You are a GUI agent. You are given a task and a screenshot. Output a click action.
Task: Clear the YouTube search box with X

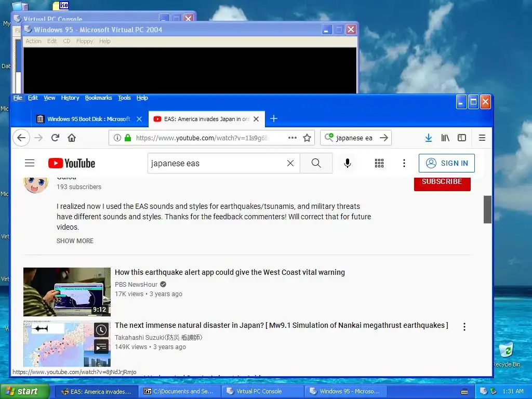pyautogui.click(x=290, y=163)
